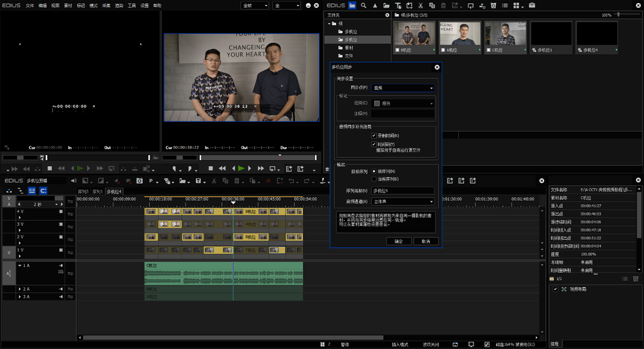Click the snapshot camera icon in timeline toolbar
The height and width of the screenshot is (349, 644).
point(140,180)
